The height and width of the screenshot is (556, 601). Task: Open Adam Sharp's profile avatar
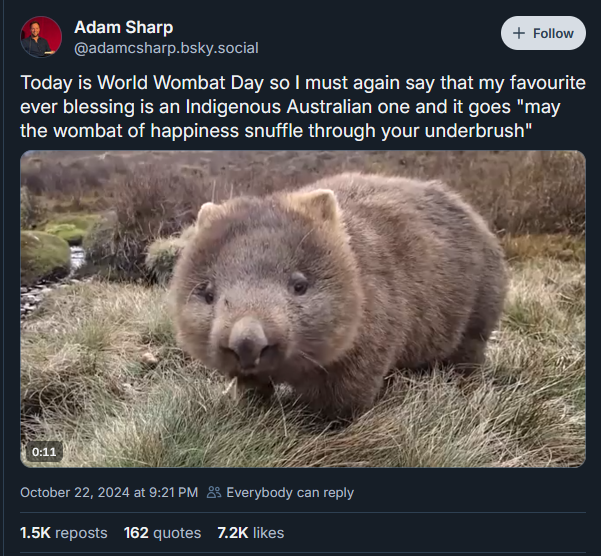pos(41,37)
